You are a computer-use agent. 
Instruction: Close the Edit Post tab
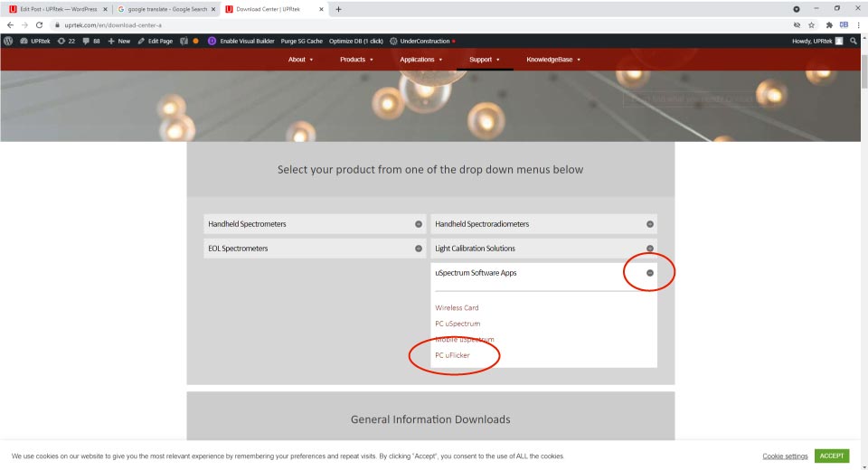(x=105, y=9)
